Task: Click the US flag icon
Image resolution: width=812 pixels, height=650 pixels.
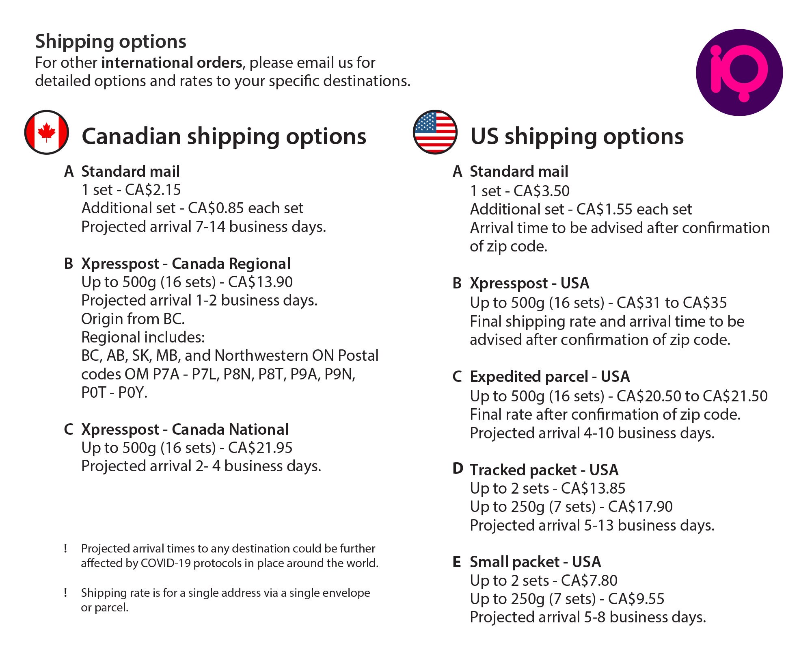Action: pyautogui.click(x=435, y=132)
